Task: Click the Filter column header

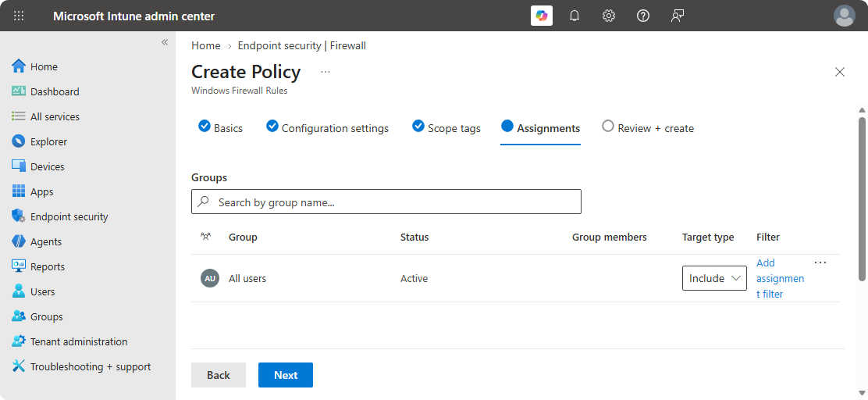Action: tap(768, 237)
